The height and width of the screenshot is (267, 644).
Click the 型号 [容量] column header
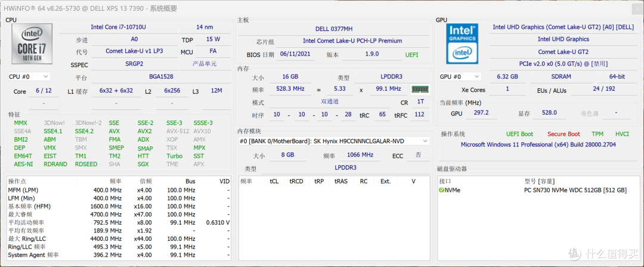point(540,181)
